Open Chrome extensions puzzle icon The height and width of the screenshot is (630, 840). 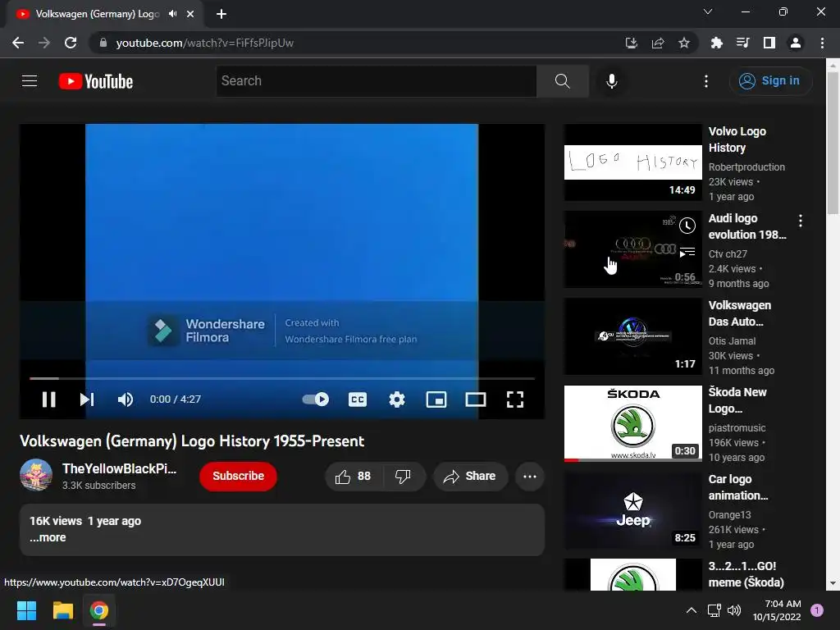tap(716, 43)
